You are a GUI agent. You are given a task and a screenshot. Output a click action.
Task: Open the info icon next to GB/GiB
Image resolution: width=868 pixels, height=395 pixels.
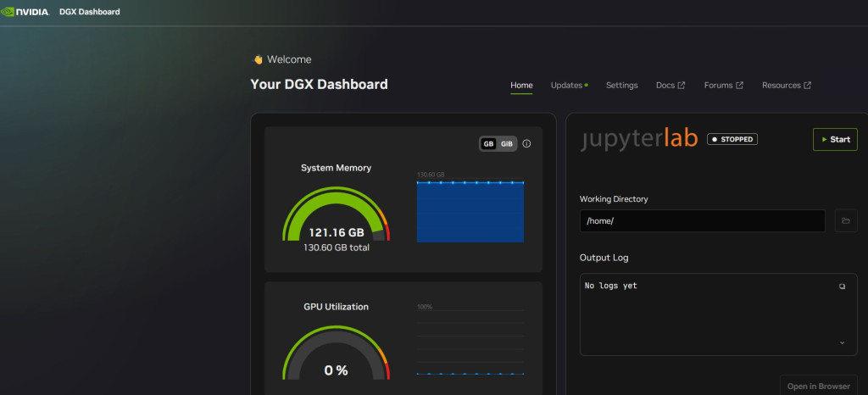(x=526, y=144)
